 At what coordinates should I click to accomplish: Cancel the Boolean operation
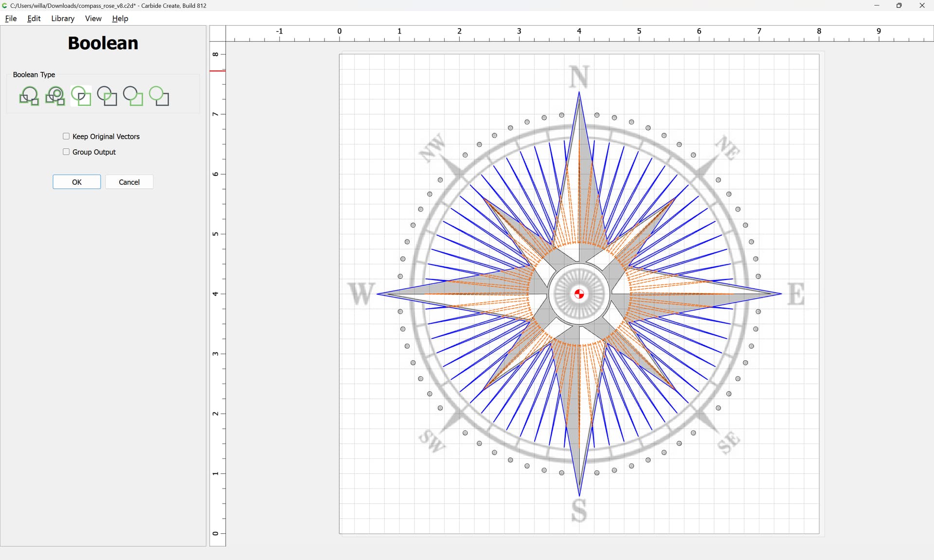tap(129, 182)
